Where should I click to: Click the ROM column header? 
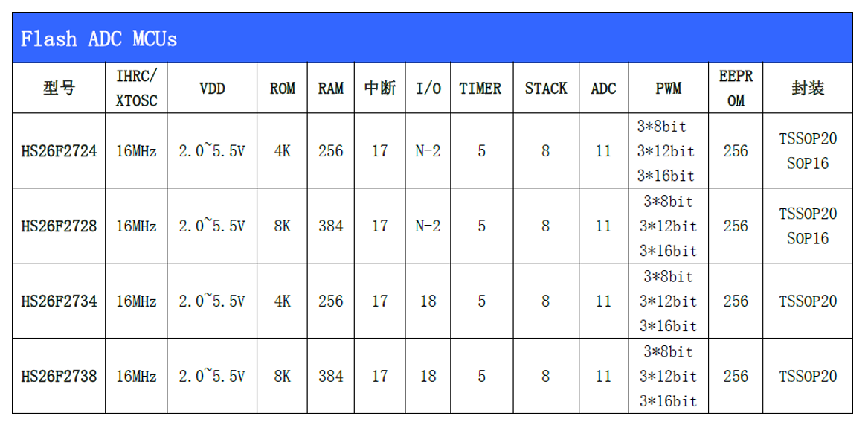(x=283, y=89)
